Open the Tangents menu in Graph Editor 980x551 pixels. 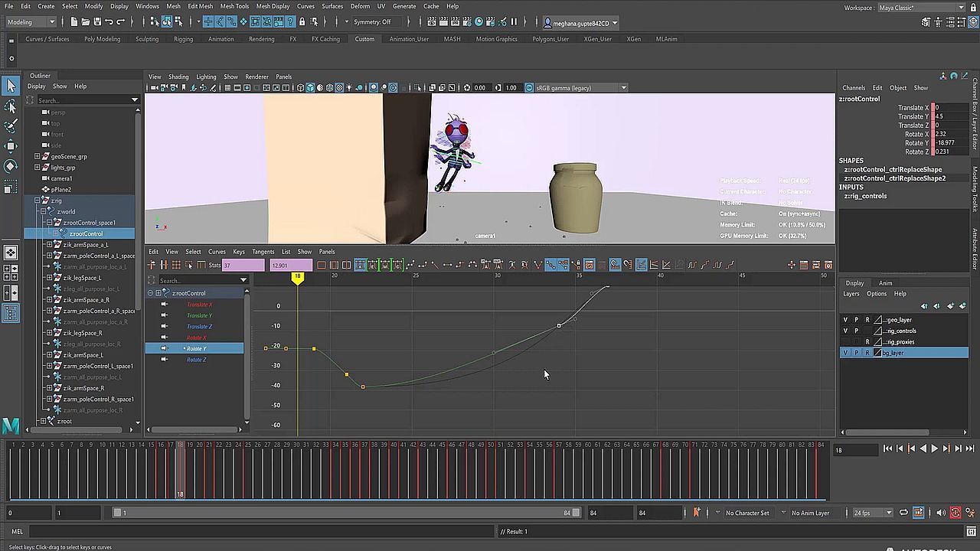(x=263, y=252)
